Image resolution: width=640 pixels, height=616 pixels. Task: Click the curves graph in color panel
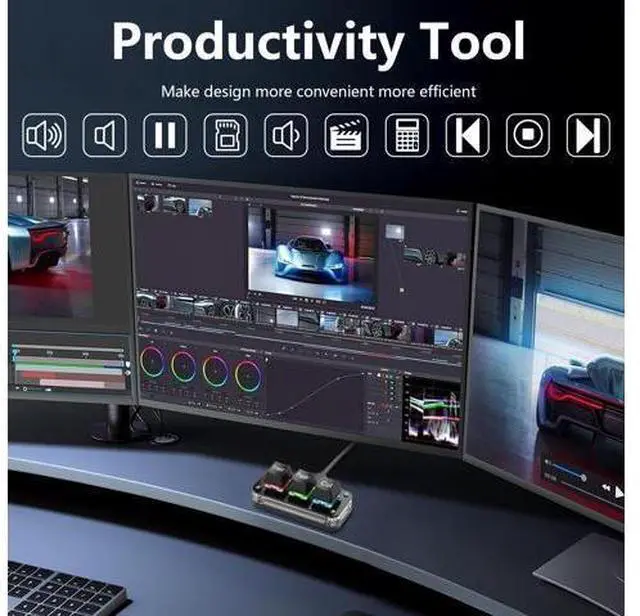[315, 391]
